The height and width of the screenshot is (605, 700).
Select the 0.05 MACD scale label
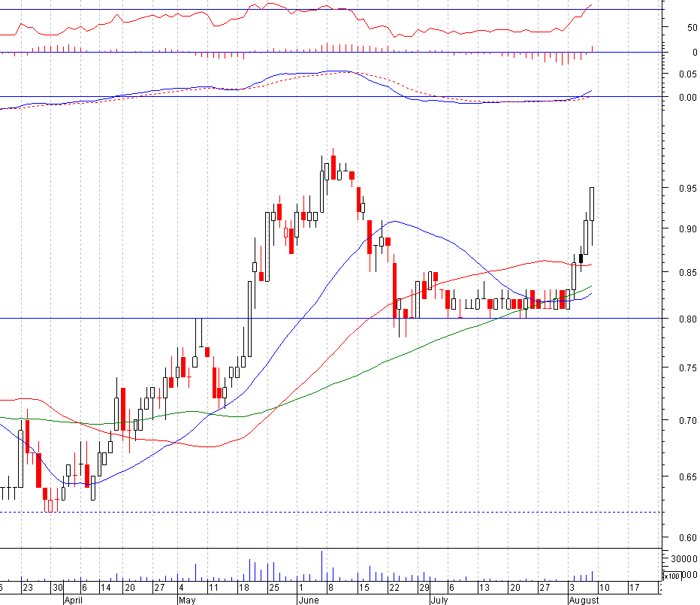tap(687, 74)
